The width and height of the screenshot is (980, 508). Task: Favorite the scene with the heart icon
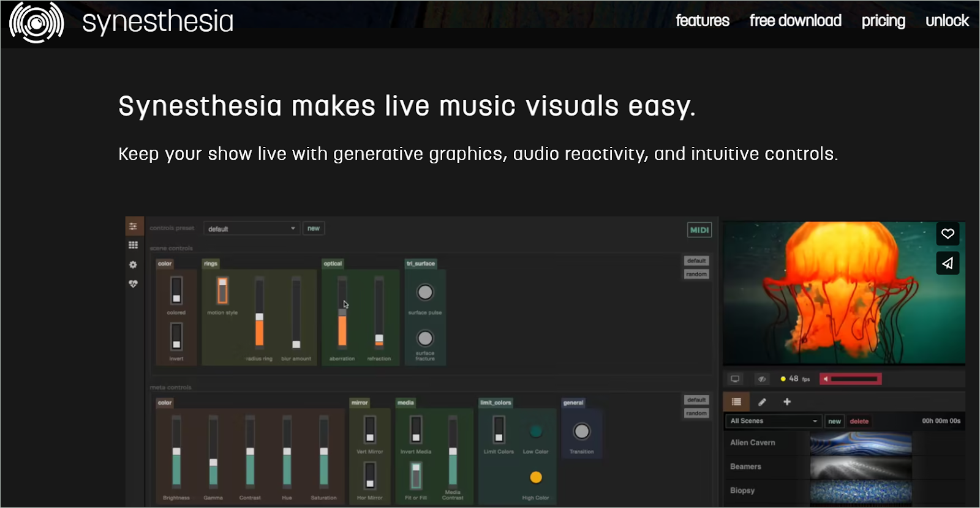[948, 234]
